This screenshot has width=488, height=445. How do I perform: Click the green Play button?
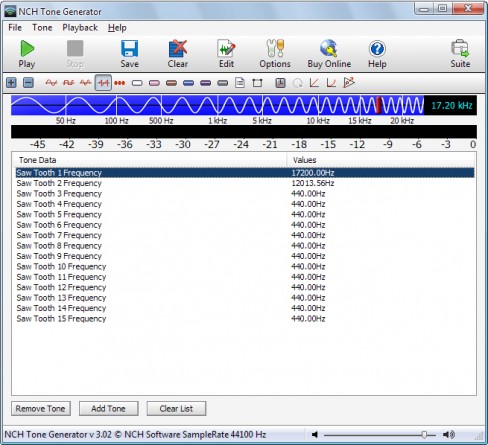pyautogui.click(x=27, y=54)
